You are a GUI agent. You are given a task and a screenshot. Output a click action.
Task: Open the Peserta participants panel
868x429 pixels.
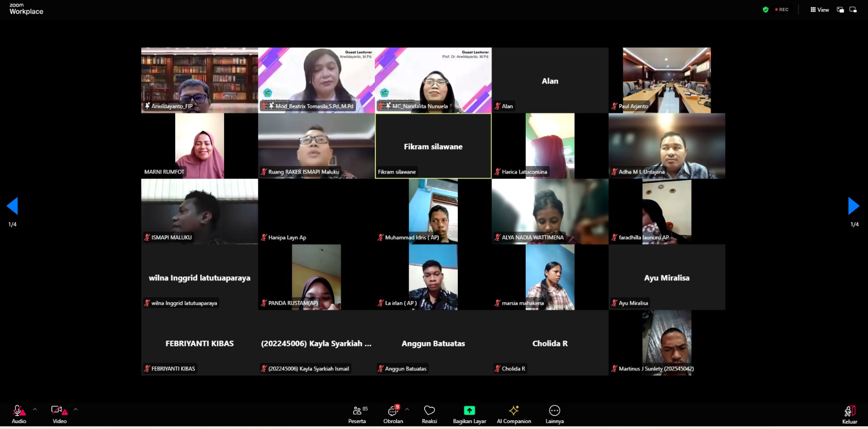point(357,413)
